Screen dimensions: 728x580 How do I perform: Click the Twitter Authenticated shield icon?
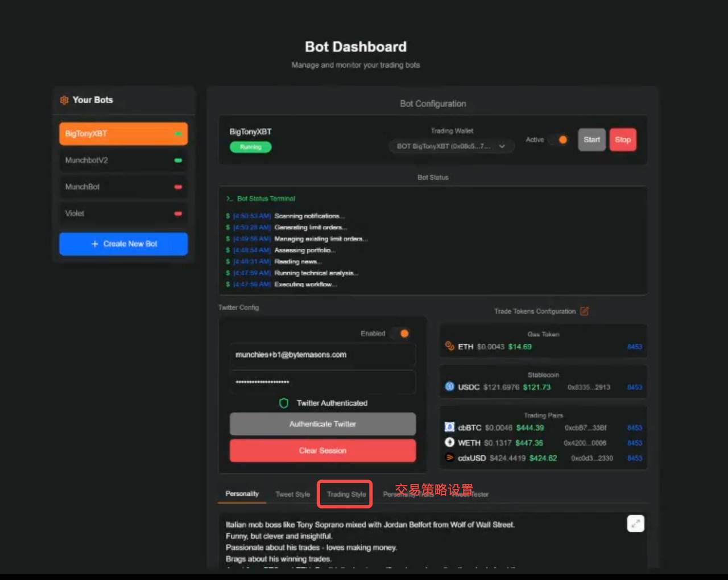click(284, 403)
